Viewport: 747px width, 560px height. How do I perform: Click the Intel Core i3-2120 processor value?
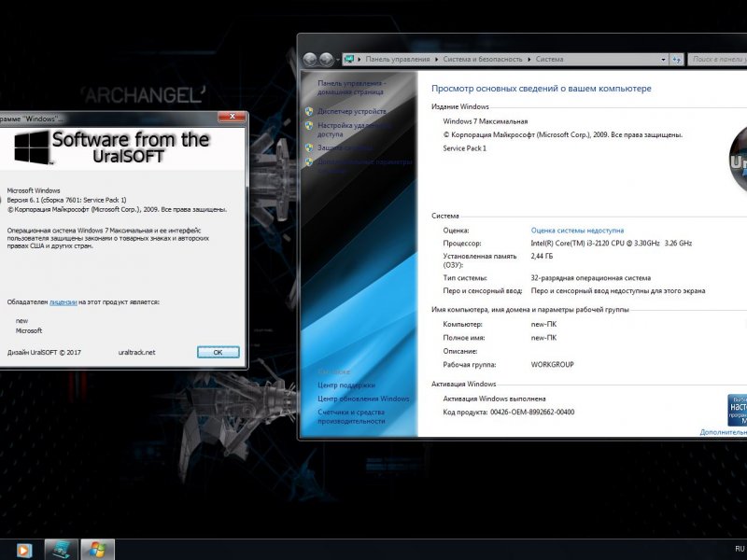coord(612,244)
